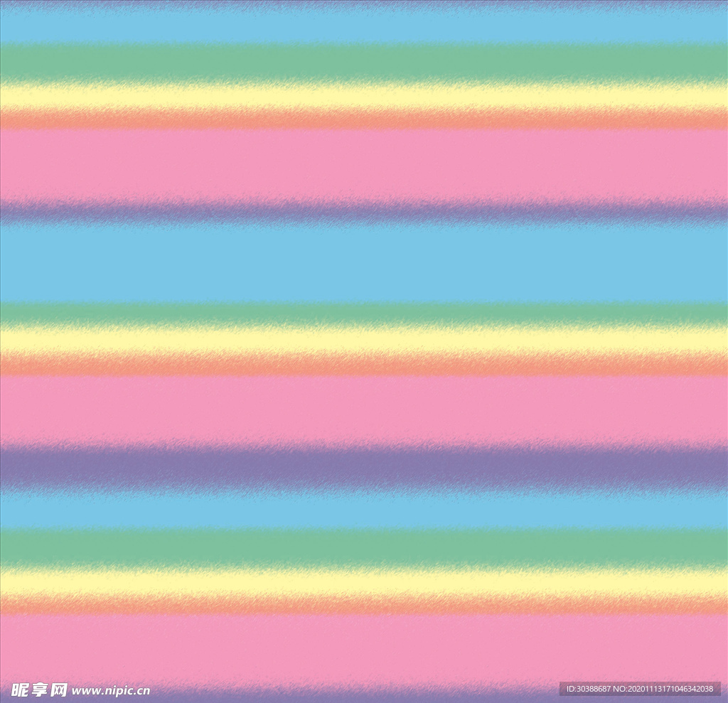Click the bottom pink band above the watermark
The width and height of the screenshot is (728, 703).
[364, 648]
